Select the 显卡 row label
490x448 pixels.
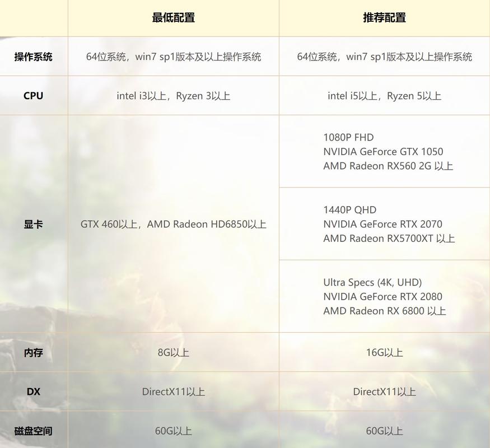tap(33, 224)
